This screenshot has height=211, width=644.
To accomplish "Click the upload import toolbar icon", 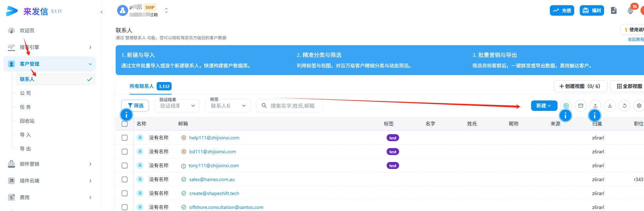I will [595, 106].
